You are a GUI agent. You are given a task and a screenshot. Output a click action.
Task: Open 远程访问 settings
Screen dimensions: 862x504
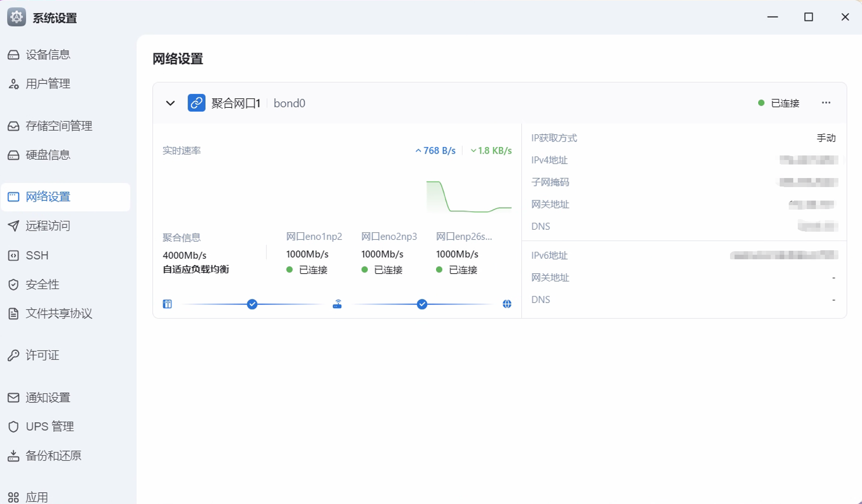click(x=48, y=226)
